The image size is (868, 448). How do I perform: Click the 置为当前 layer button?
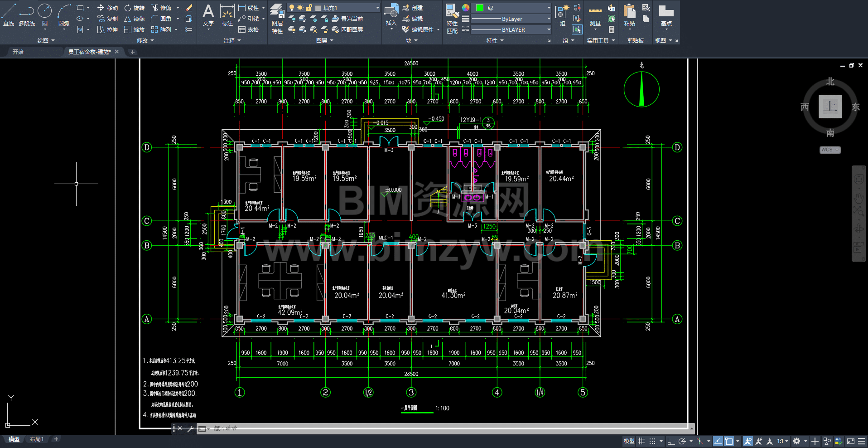coord(347,19)
